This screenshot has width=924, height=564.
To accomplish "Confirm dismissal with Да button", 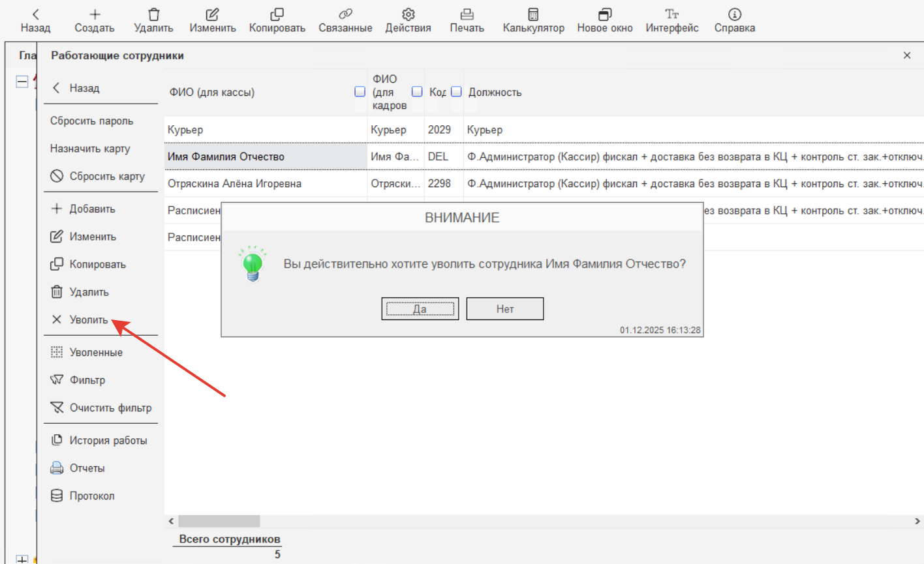I will coord(420,309).
